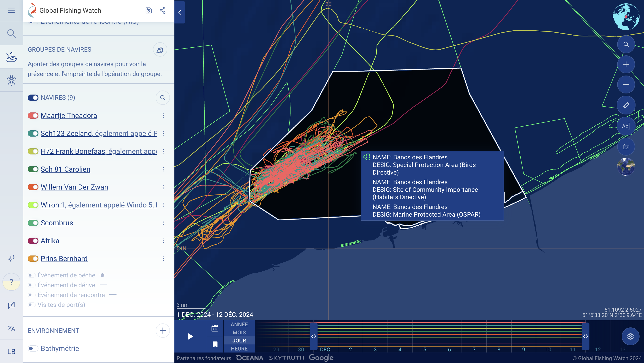The image size is (644, 363).
Task: Change the interface language
Action: (11, 328)
